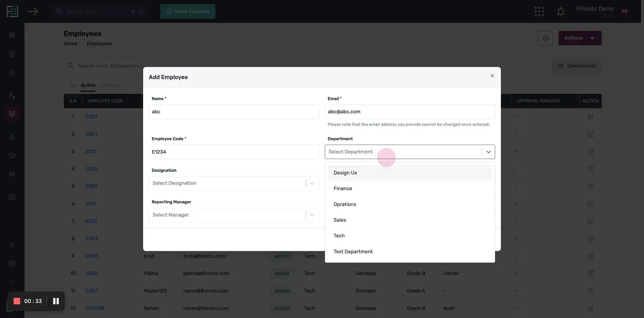The height and width of the screenshot is (318, 644).
Task: Click edit icon for row E00098
Action: tap(590, 308)
